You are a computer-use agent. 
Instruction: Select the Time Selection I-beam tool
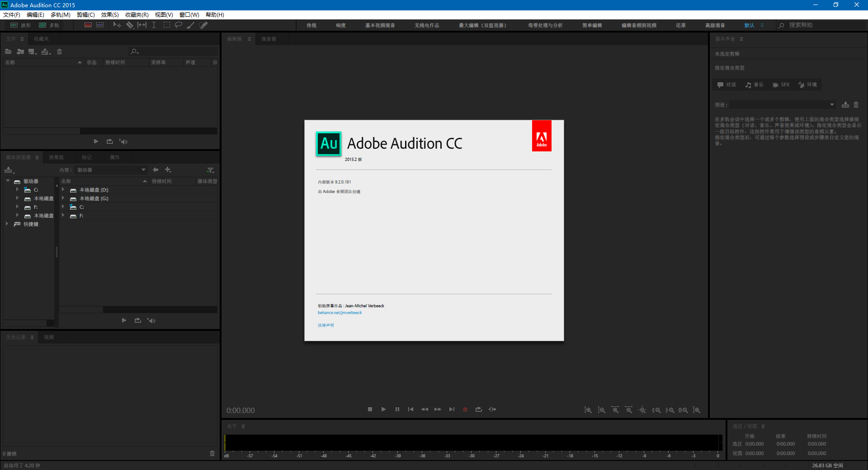point(154,25)
